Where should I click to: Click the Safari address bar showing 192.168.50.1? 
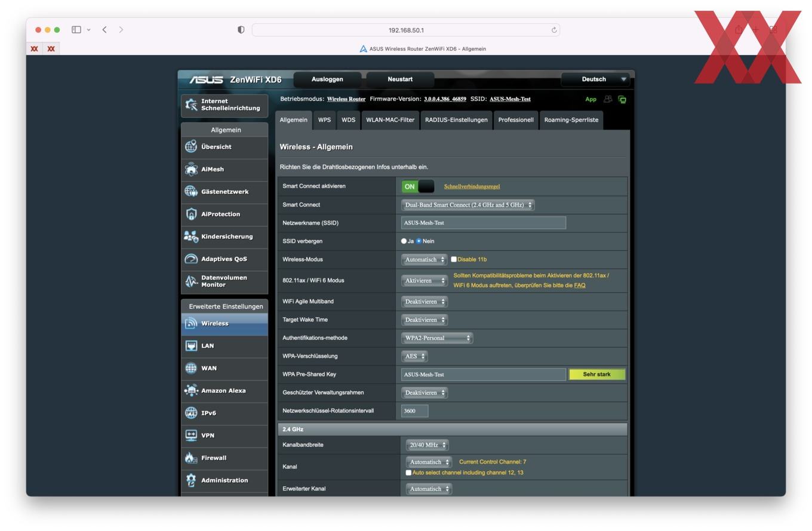(406, 30)
